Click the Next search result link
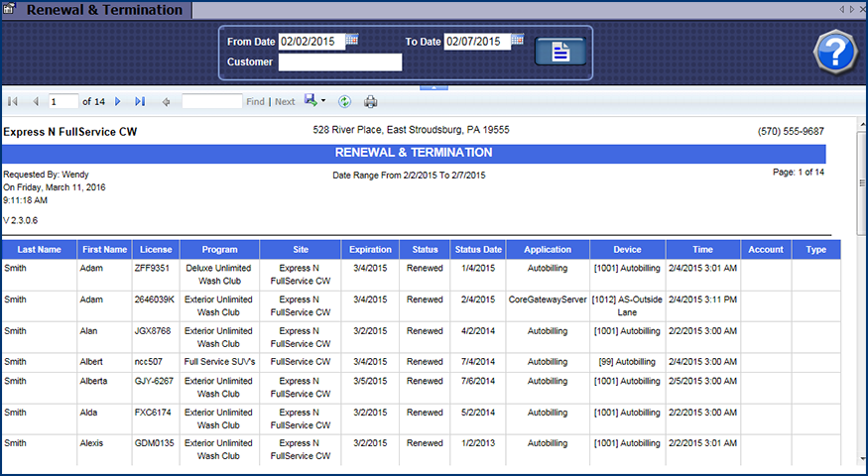This screenshot has height=476, width=868. 285,102
